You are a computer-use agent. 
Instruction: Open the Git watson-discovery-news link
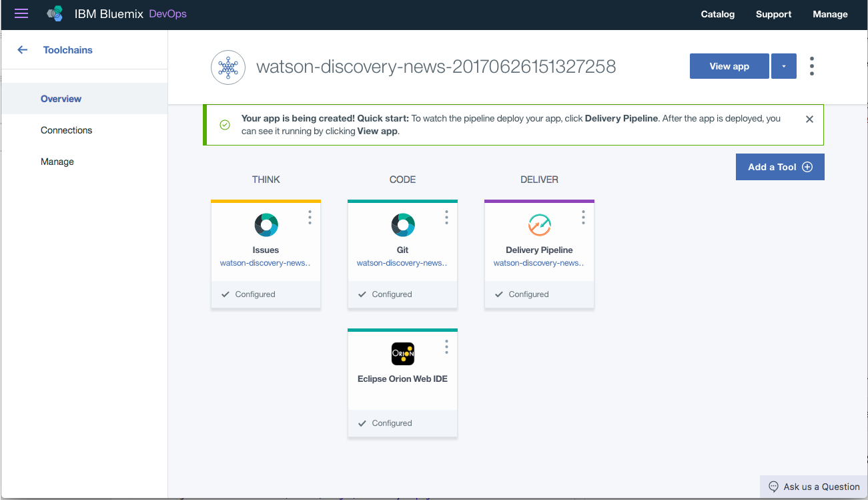(402, 263)
